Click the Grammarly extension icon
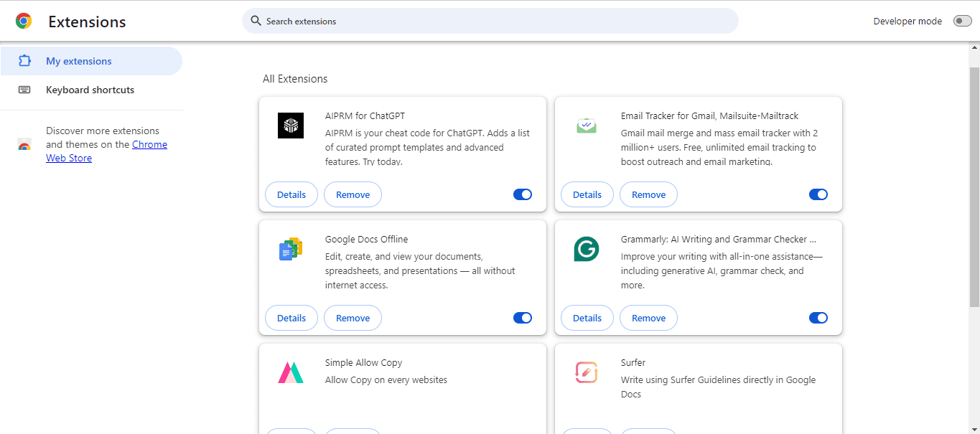 [587, 249]
